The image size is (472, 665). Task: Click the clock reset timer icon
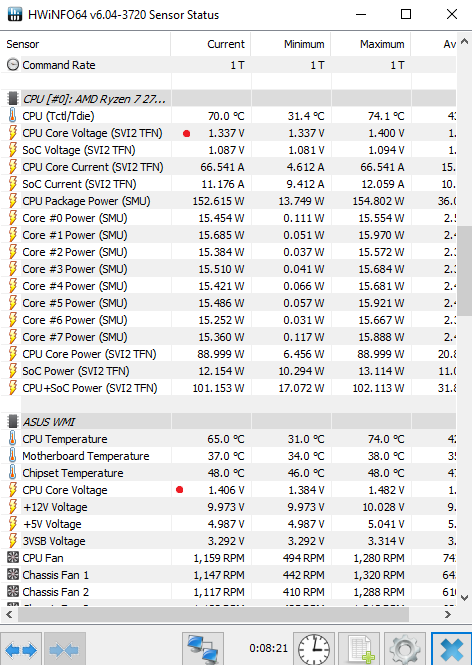point(314,649)
